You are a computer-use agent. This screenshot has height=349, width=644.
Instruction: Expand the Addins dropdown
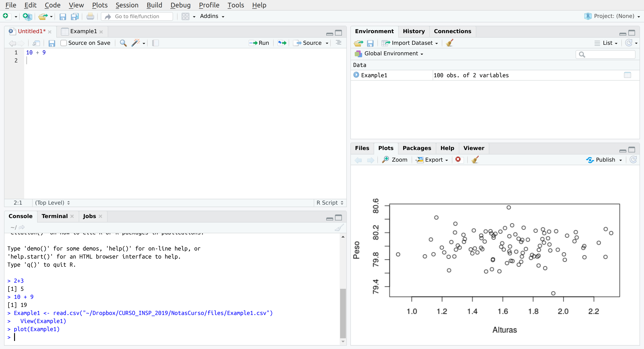[x=212, y=16]
